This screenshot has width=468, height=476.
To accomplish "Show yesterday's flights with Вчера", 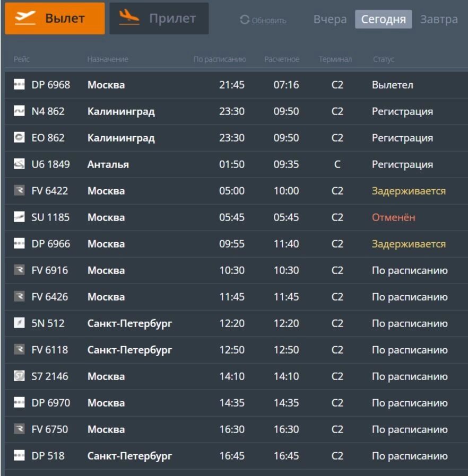I will click(330, 20).
